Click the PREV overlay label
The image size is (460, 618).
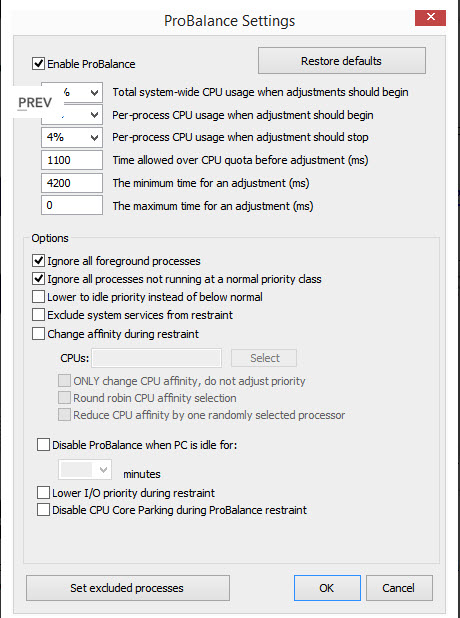click(35, 102)
